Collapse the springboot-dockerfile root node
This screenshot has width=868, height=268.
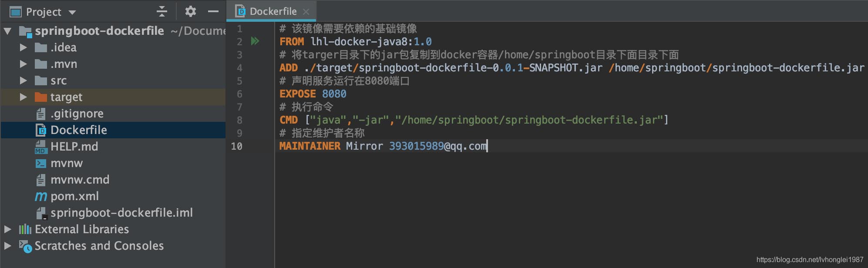coord(7,31)
